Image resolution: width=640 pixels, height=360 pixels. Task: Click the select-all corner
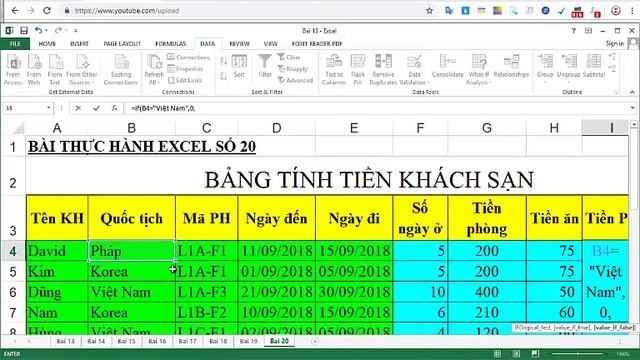pyautogui.click(x=18, y=128)
